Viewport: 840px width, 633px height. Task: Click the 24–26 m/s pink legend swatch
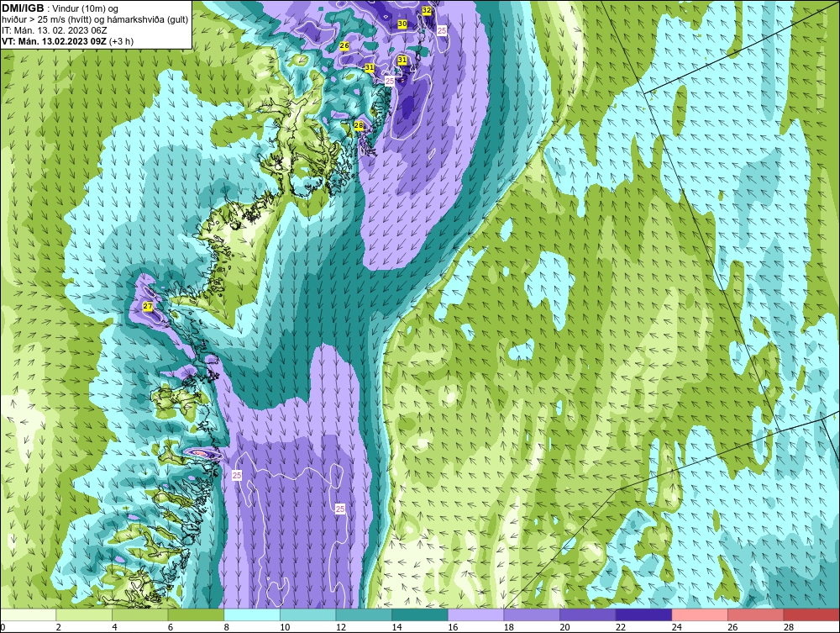[700, 615]
